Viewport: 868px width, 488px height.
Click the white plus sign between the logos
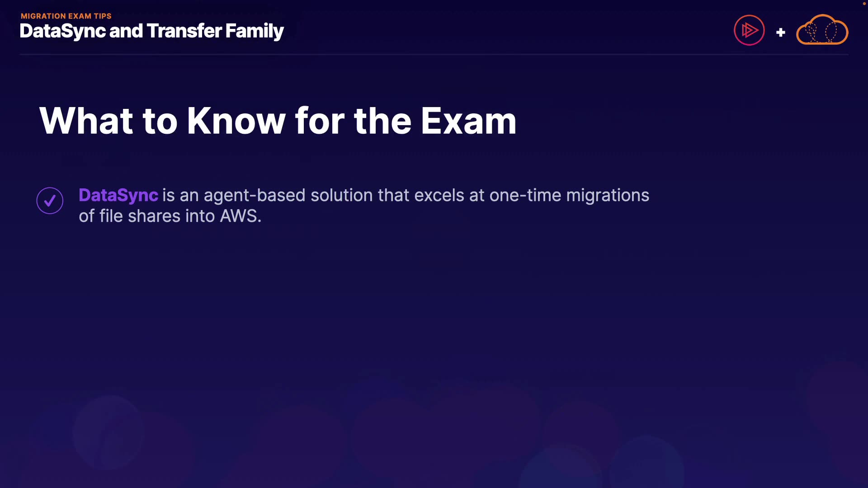click(x=780, y=33)
